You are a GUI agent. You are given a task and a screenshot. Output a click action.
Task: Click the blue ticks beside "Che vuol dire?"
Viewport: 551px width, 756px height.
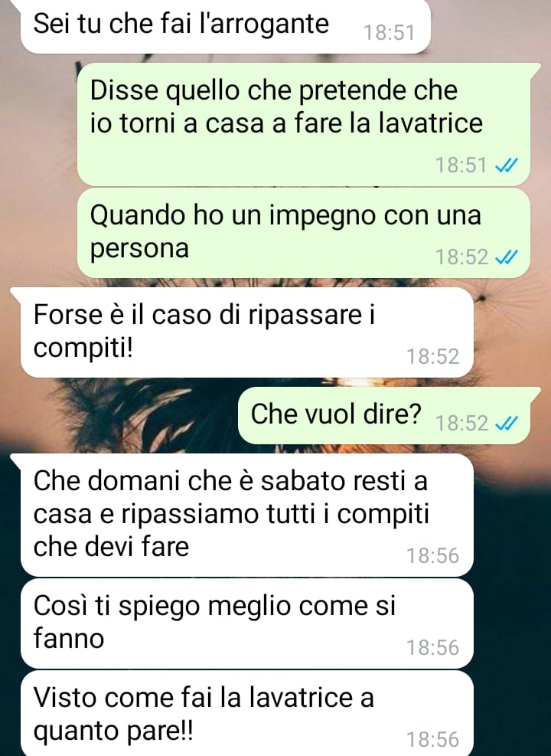pyautogui.click(x=507, y=424)
